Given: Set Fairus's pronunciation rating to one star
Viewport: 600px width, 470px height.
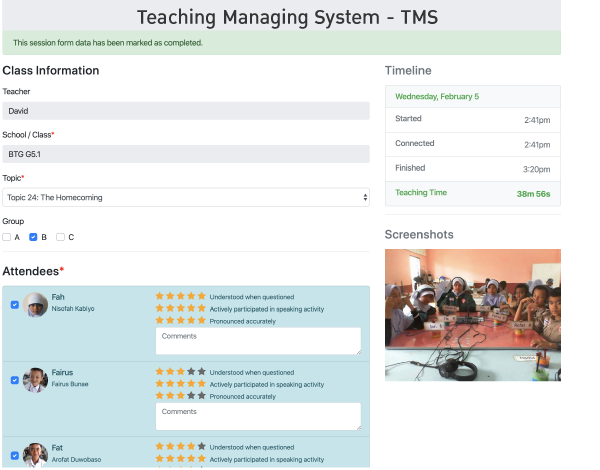Looking at the screenshot, I should 160,396.
